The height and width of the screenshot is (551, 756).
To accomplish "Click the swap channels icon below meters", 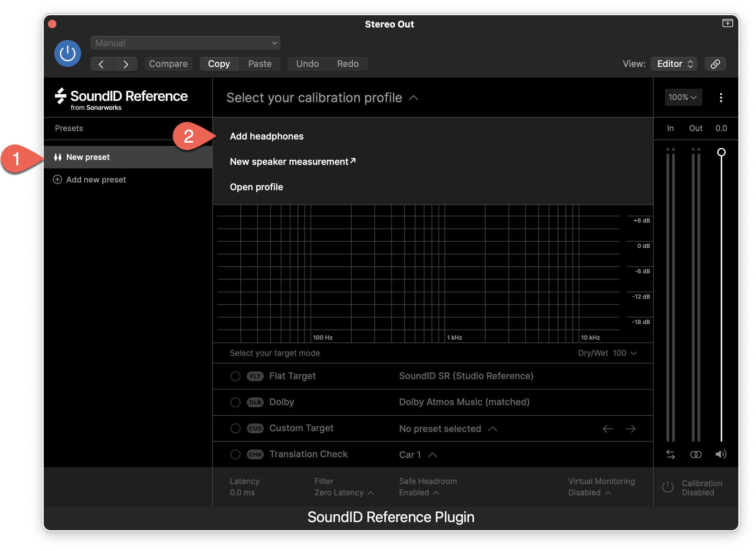I will 670,454.
